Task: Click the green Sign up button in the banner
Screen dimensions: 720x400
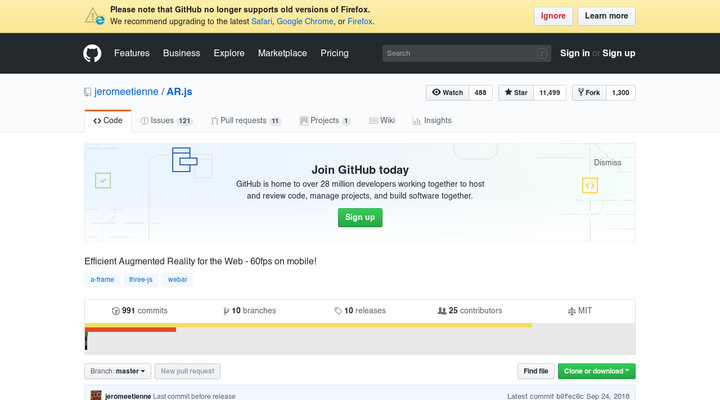Action: pyautogui.click(x=360, y=218)
